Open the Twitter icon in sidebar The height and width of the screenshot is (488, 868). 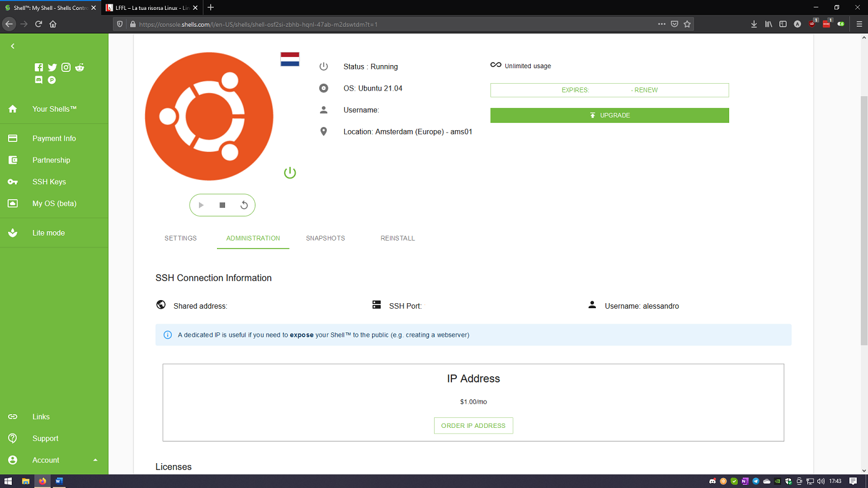point(53,68)
